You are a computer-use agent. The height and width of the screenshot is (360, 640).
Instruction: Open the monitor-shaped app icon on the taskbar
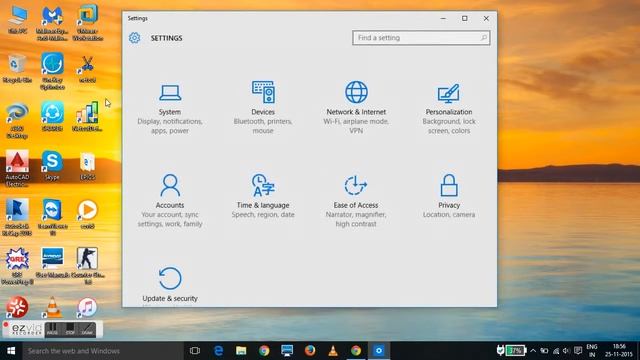click(287, 351)
